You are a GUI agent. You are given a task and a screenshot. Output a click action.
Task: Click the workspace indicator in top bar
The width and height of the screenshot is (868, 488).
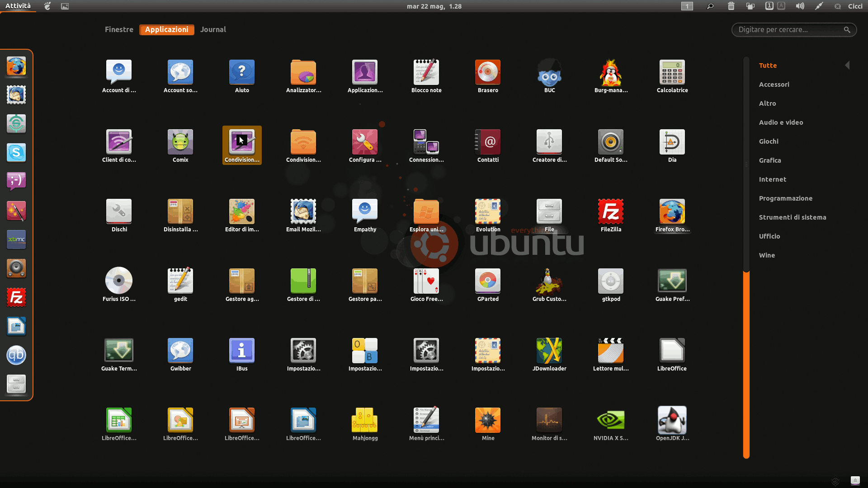(x=687, y=6)
